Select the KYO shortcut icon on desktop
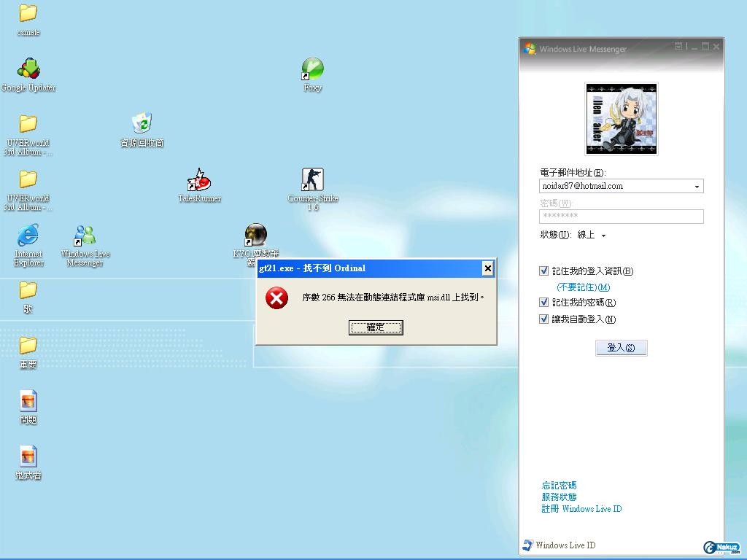This screenshot has width=747, height=560. click(256, 235)
